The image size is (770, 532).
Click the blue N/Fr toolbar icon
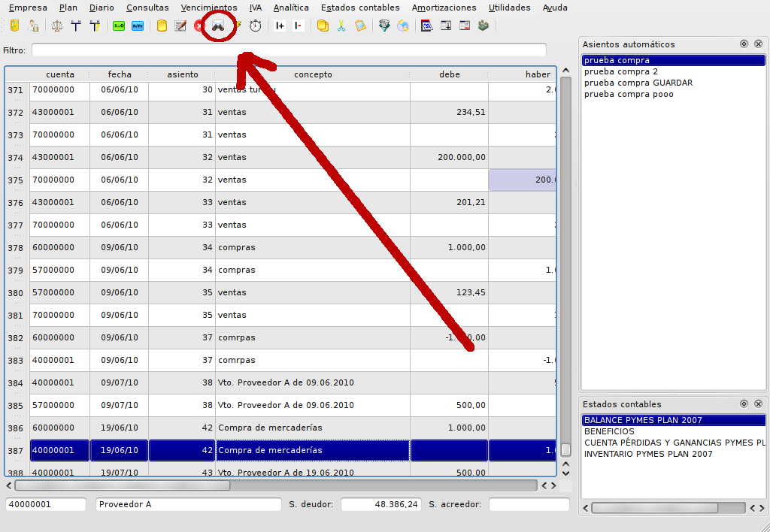(138, 26)
